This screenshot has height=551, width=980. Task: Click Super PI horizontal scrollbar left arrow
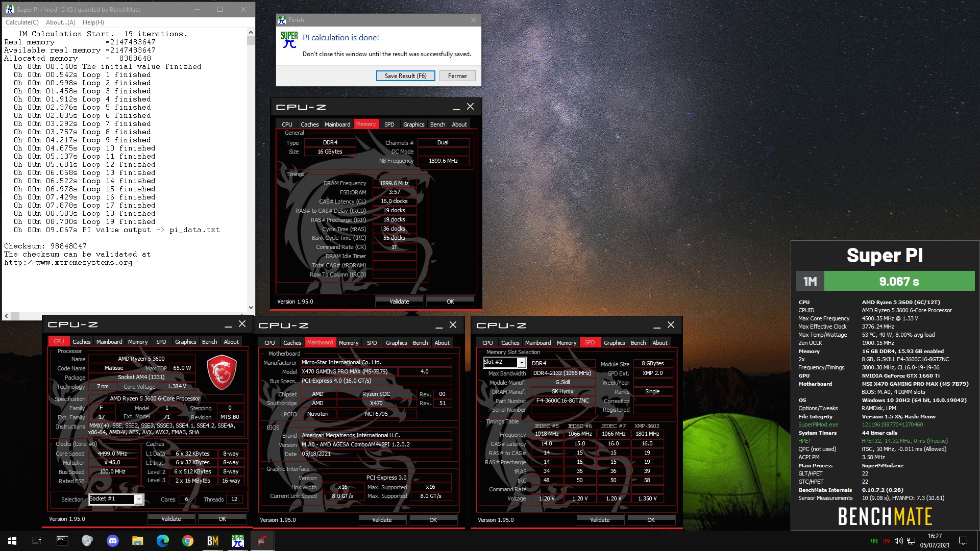coord(6,316)
